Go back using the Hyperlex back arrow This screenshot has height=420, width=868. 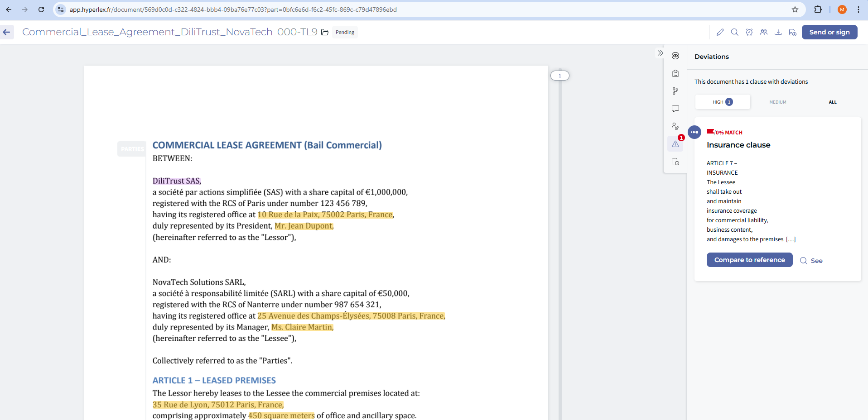pos(6,32)
